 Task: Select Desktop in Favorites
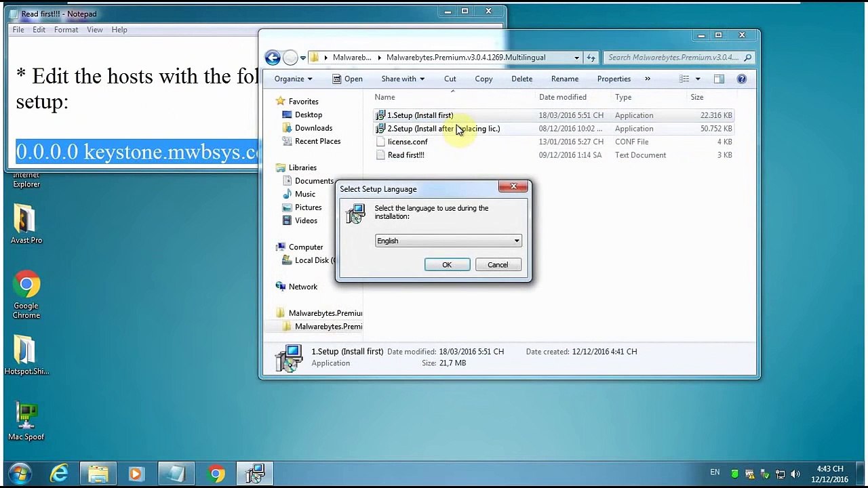pyautogui.click(x=302, y=115)
